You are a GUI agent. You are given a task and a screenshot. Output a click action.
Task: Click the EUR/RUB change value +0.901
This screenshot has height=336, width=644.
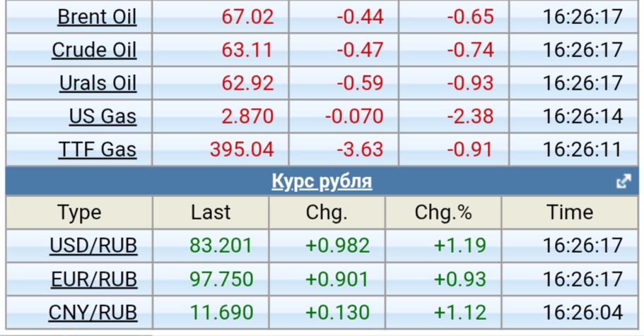[337, 280]
